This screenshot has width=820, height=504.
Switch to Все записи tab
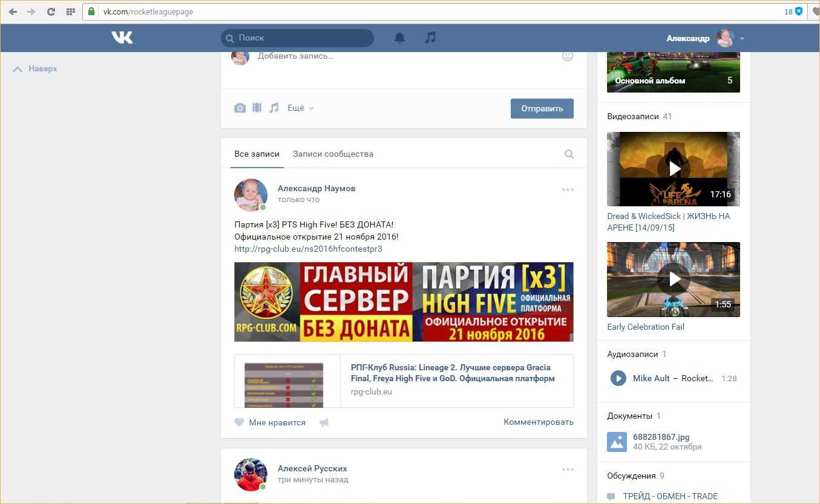coord(257,154)
